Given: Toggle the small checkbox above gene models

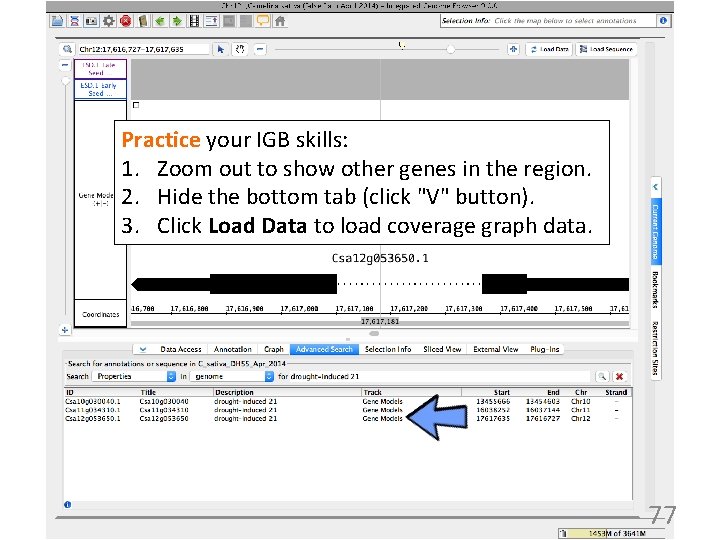Looking at the screenshot, I should (x=136, y=105).
